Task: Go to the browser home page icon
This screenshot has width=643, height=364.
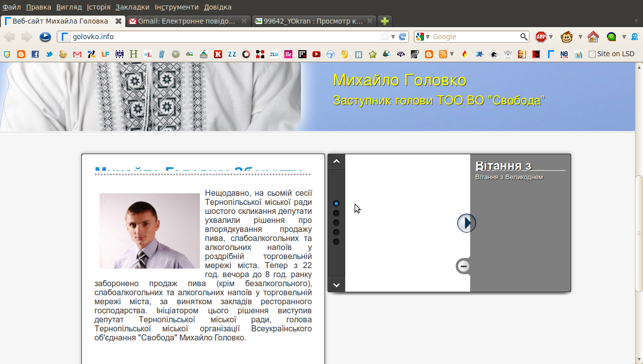Action: [x=593, y=37]
